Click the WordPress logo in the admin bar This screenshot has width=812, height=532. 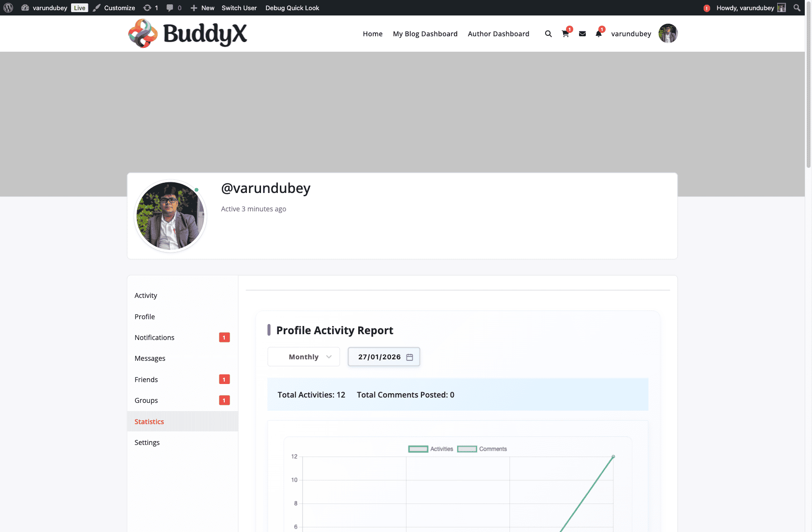pos(8,8)
